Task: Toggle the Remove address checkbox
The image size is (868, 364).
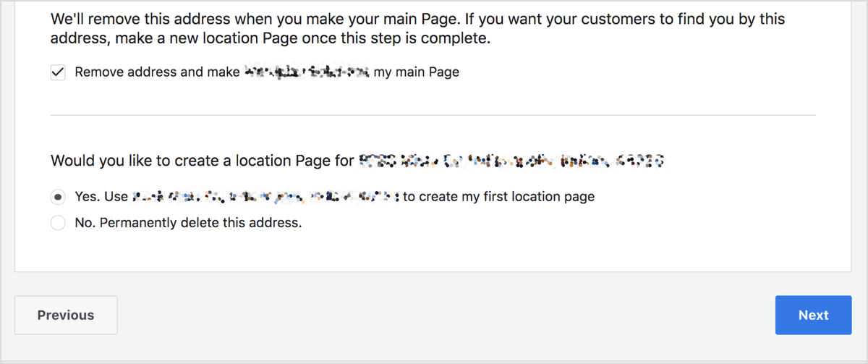Action: click(x=58, y=72)
